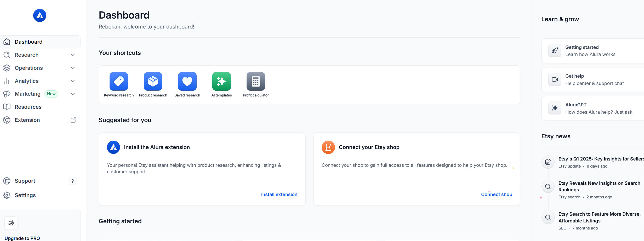Click the AI templates label
The width and height of the screenshot is (644, 241).
[221, 95]
